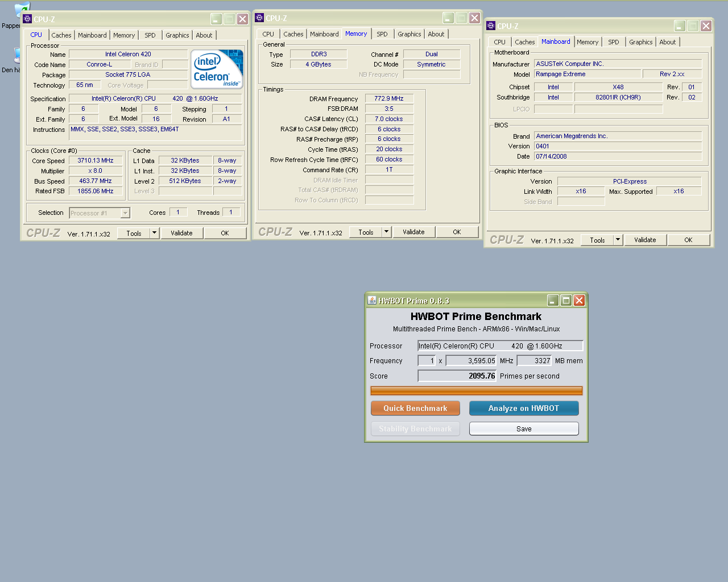
Task: Click Rated FSB value 1855.06 MHz
Action: (x=96, y=191)
